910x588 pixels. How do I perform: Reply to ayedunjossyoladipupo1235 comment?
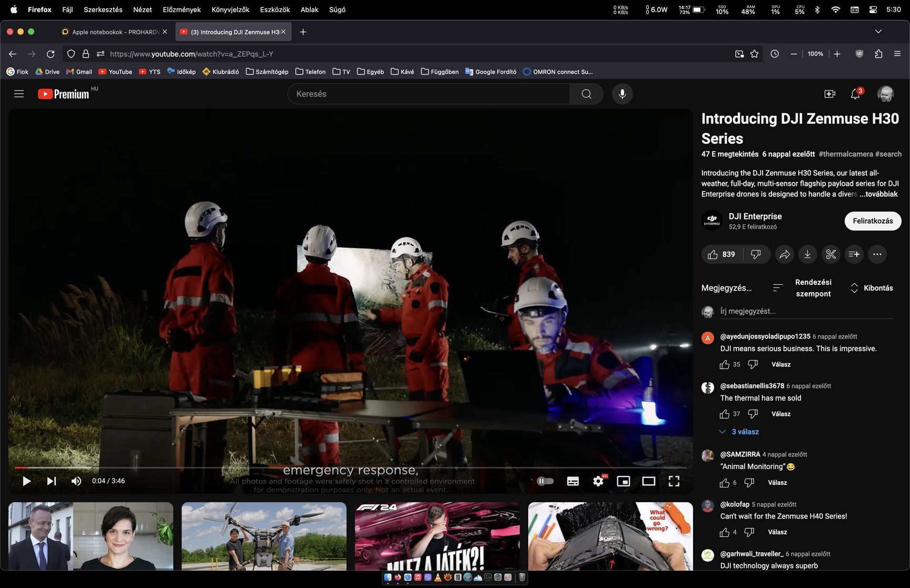pyautogui.click(x=780, y=364)
